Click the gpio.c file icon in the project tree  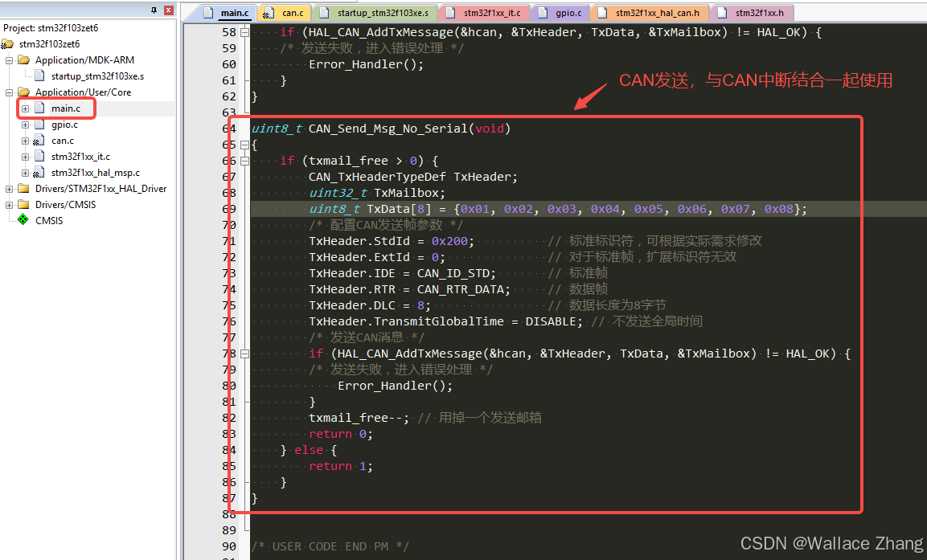39,125
